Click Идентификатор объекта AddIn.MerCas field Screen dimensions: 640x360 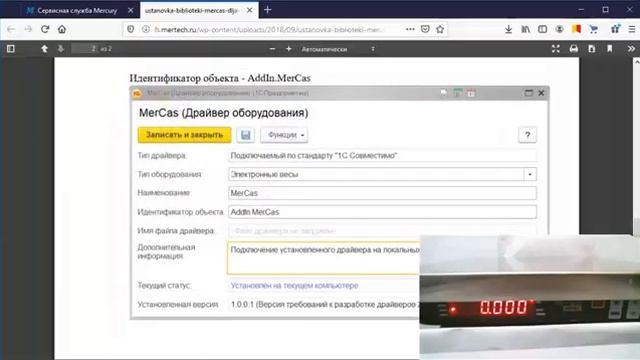coord(382,212)
